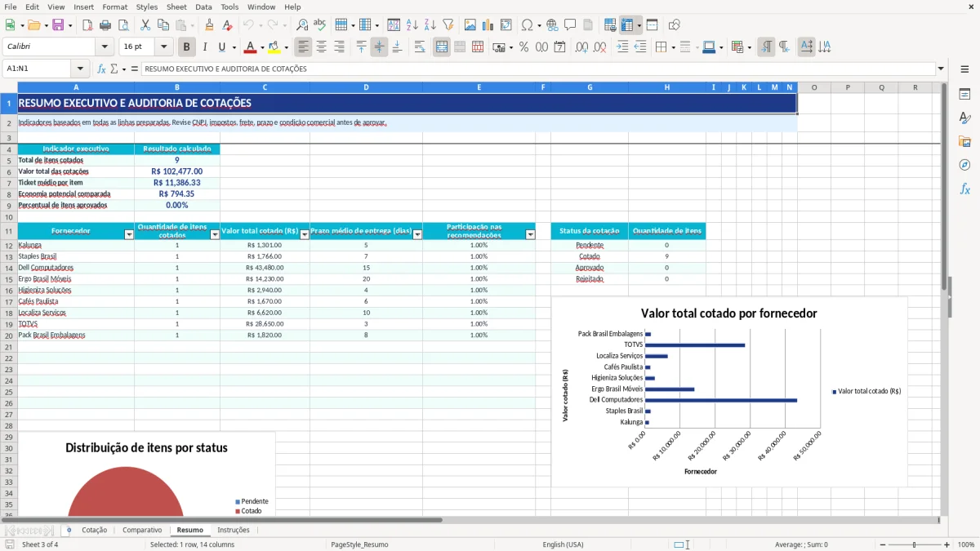Open the font color dropdown arrow
The width and height of the screenshot is (980, 551).
click(x=263, y=47)
